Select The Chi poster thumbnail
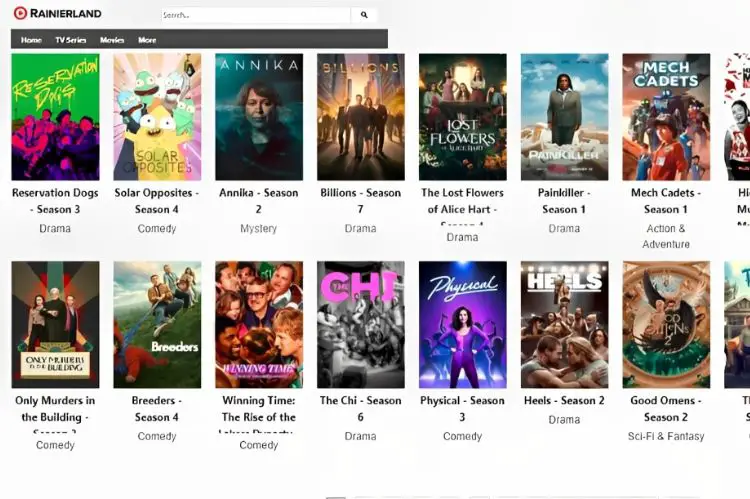Screen dimensions: 750x499 [361, 324]
